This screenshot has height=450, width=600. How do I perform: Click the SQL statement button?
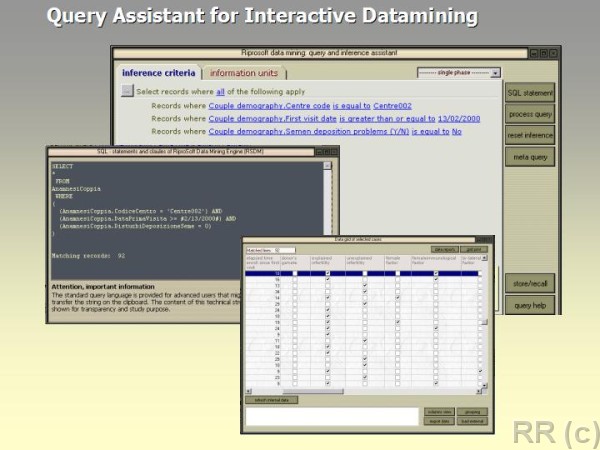[x=529, y=93]
